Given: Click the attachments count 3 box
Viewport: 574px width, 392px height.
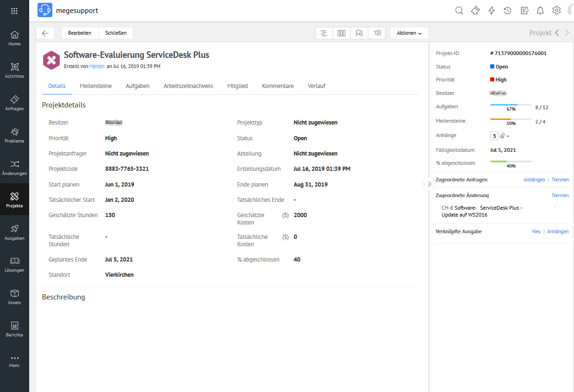Looking at the screenshot, I should pos(494,136).
